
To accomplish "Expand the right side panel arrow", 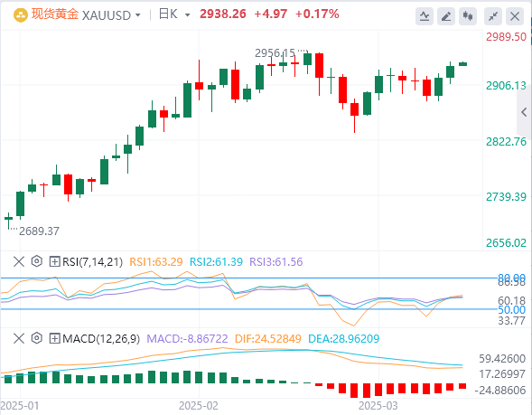I will [x=524, y=112].
